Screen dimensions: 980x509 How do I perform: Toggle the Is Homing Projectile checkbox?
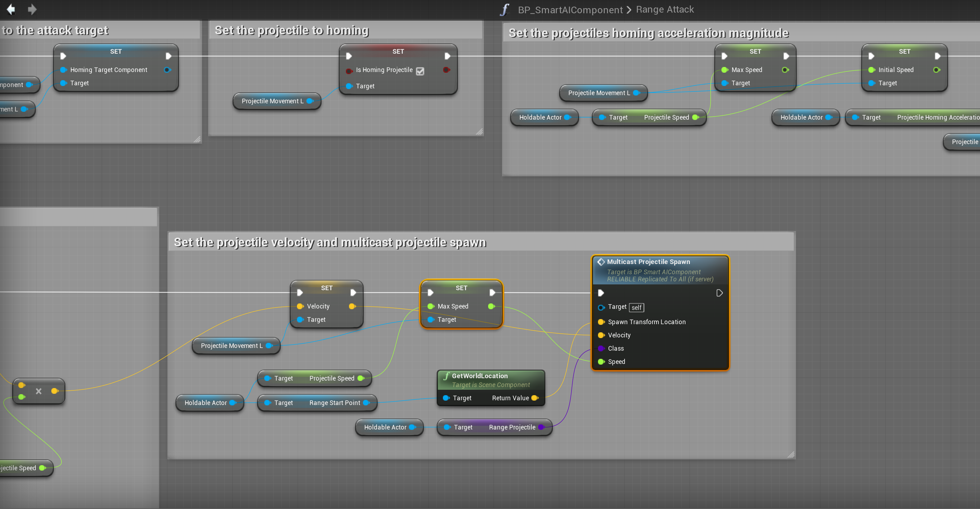(x=420, y=71)
